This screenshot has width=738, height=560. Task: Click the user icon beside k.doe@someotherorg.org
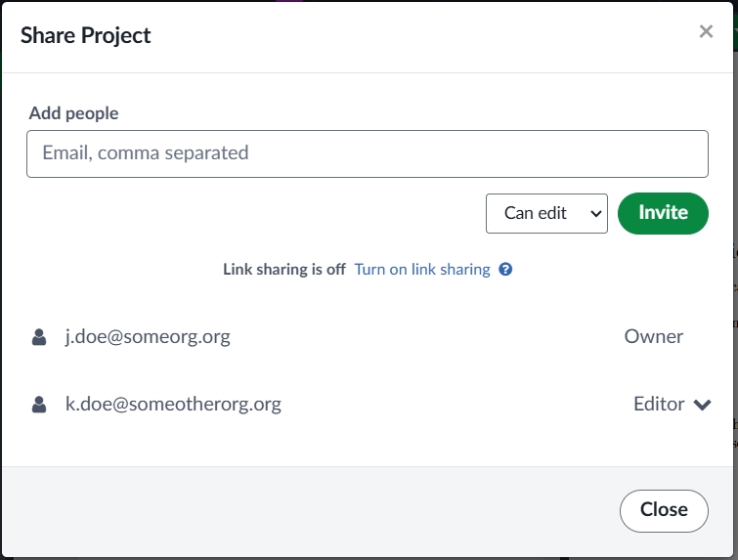(x=39, y=404)
